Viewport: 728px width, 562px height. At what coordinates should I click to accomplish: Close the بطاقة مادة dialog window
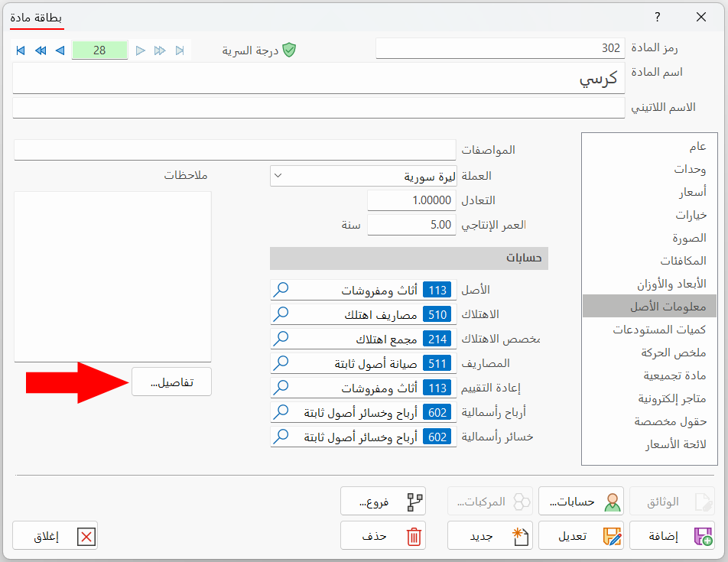click(701, 17)
